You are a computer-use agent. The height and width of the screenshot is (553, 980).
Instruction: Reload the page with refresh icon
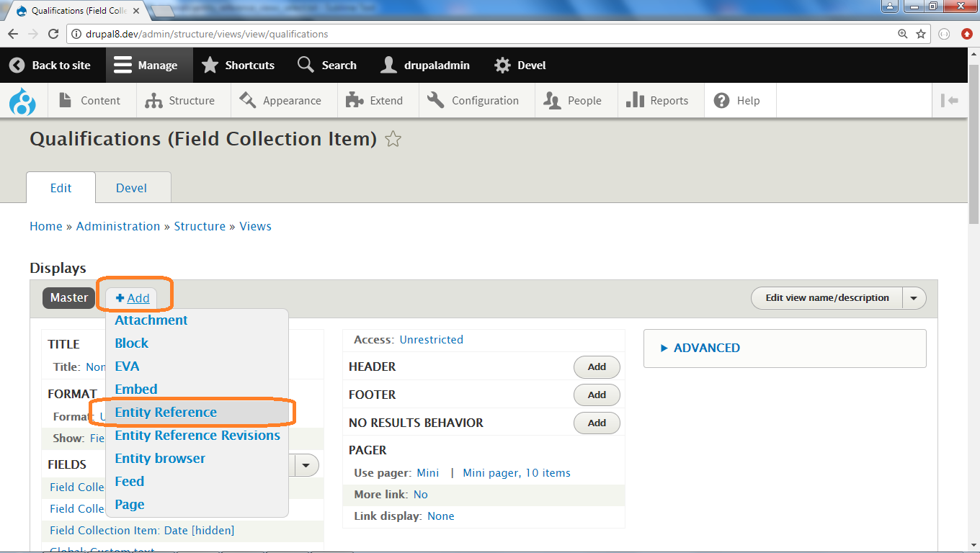coord(53,34)
